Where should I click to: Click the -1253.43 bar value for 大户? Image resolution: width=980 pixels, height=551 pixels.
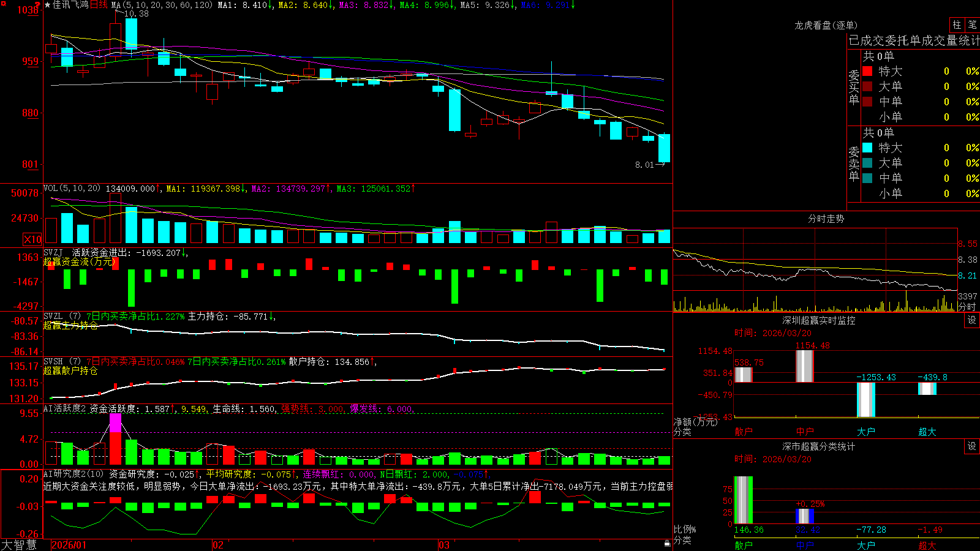pos(876,377)
